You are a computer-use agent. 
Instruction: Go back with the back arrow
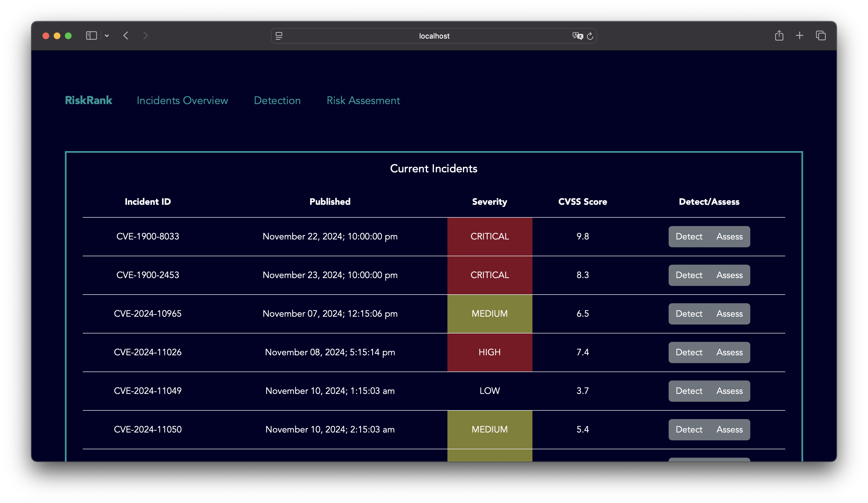point(126,36)
